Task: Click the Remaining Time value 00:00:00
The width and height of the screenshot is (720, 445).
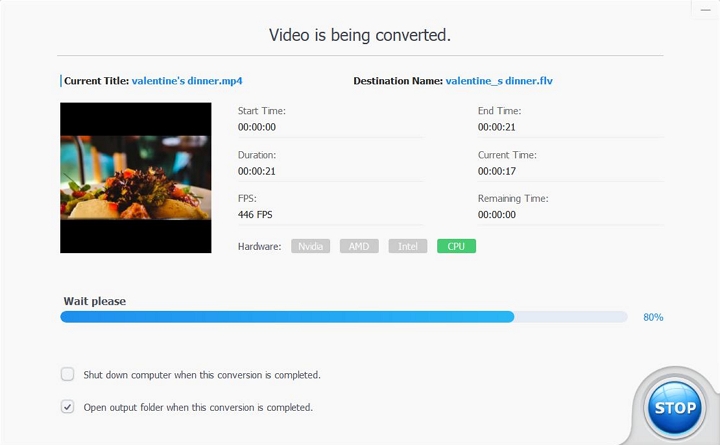Action: coord(497,214)
